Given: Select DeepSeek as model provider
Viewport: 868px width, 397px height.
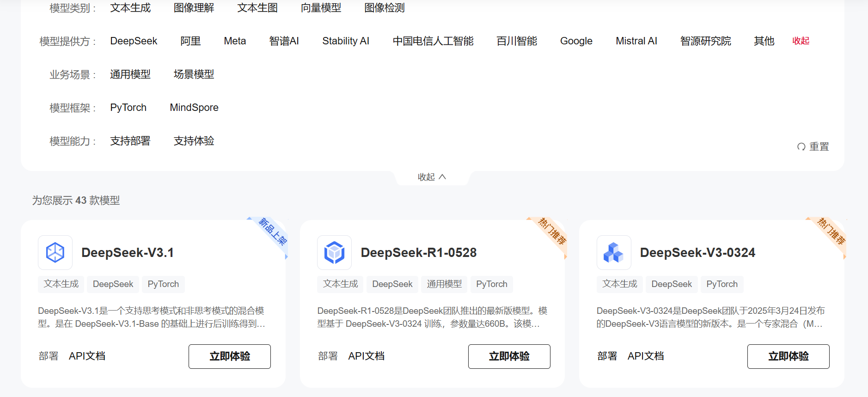Looking at the screenshot, I should point(134,41).
